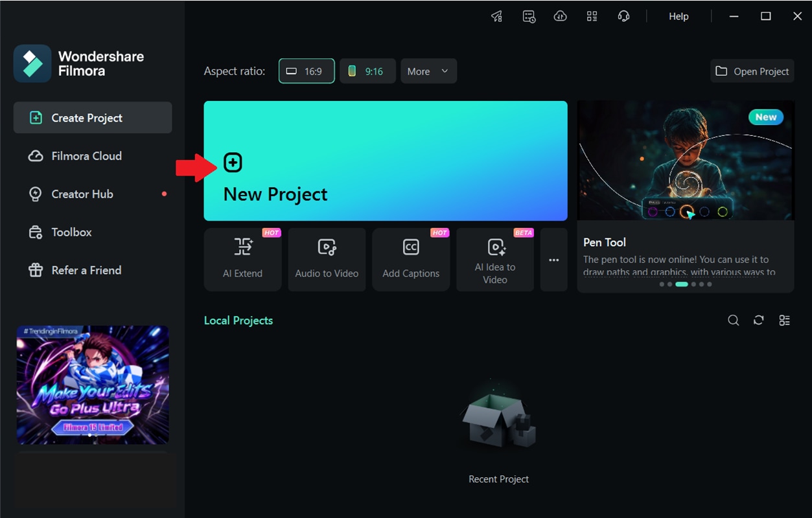Open the Make Your Edits Go Plus Ultra banner

pos(93,385)
